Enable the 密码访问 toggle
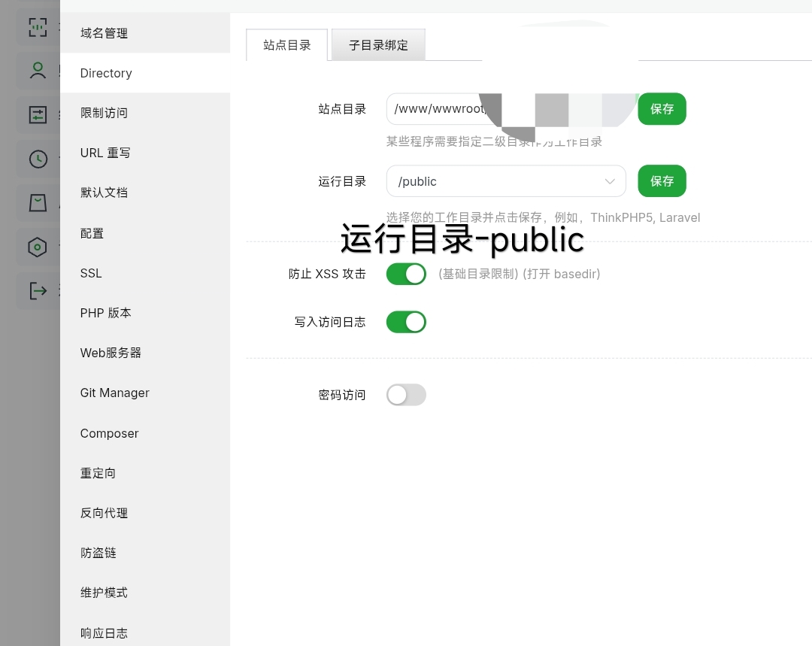The image size is (812, 646). (x=406, y=394)
